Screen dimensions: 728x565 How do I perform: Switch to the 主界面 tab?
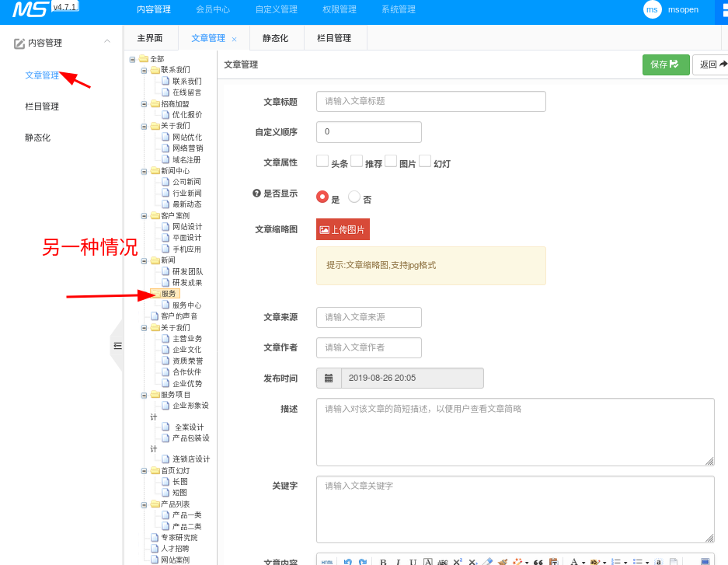(150, 38)
